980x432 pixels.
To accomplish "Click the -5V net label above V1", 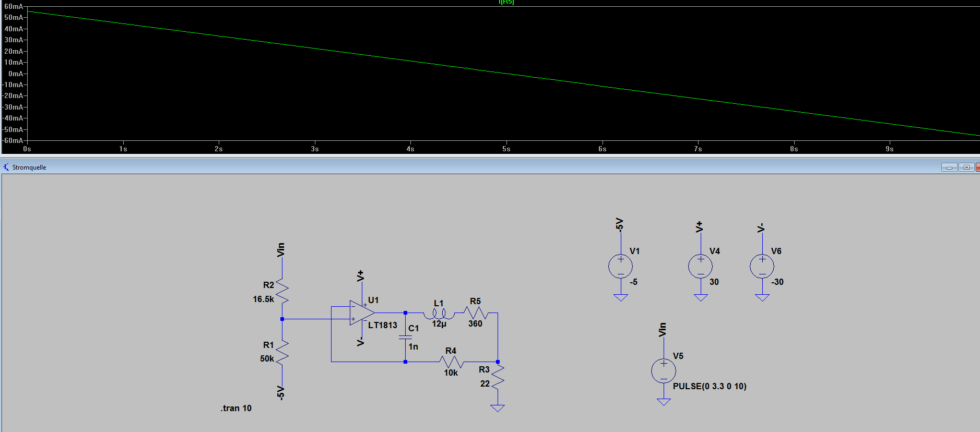I will [x=619, y=225].
